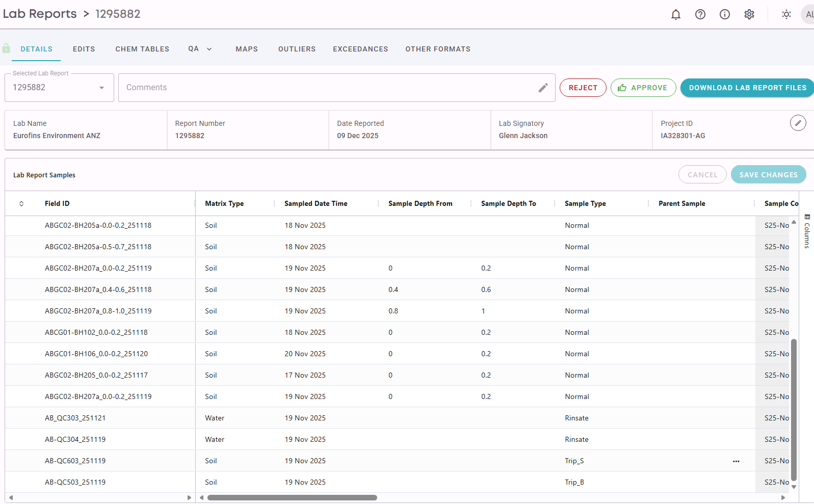Image resolution: width=814 pixels, height=504 pixels.
Task: Open the Exceedances tab
Action: pyautogui.click(x=360, y=49)
